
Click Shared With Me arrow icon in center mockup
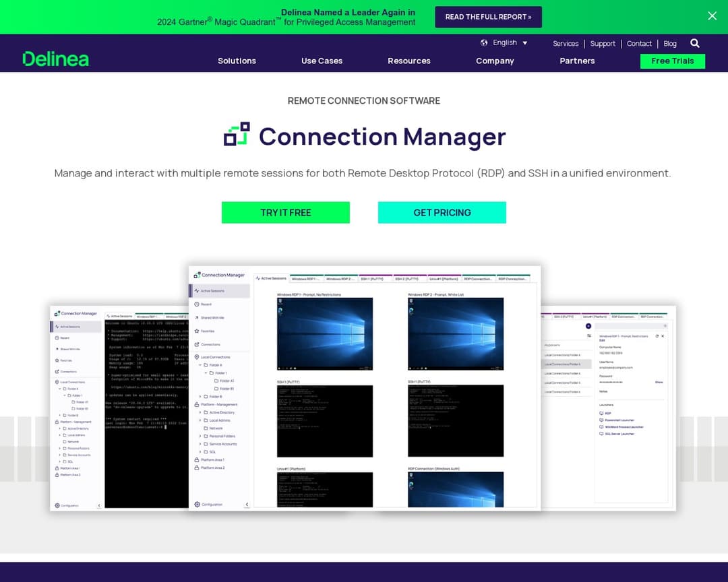point(197,318)
